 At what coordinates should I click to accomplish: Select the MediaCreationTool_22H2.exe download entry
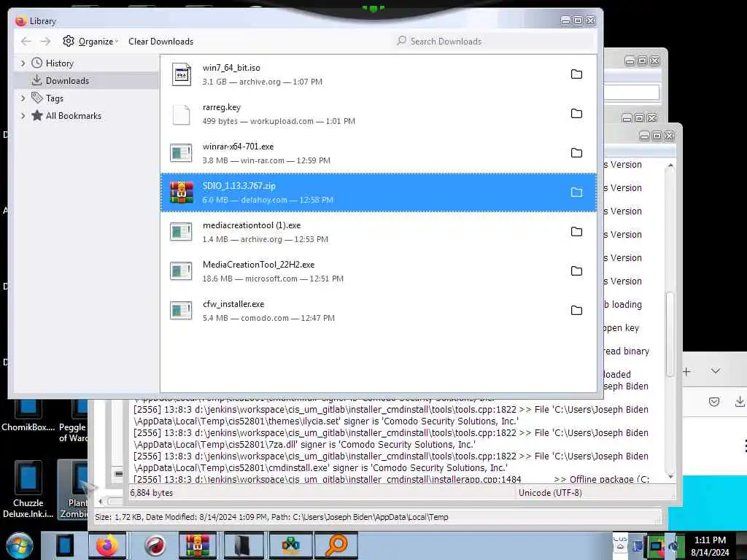pos(379,271)
